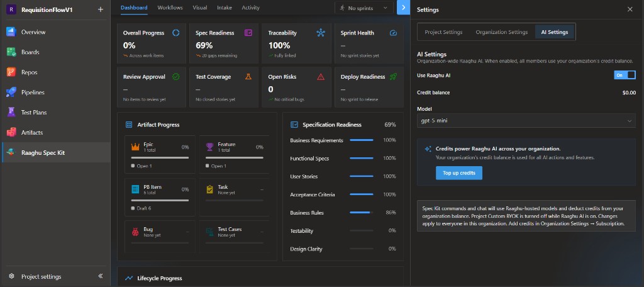Open the Repos sidebar icon
Image resolution: width=644 pixels, height=287 pixels.
point(11,72)
